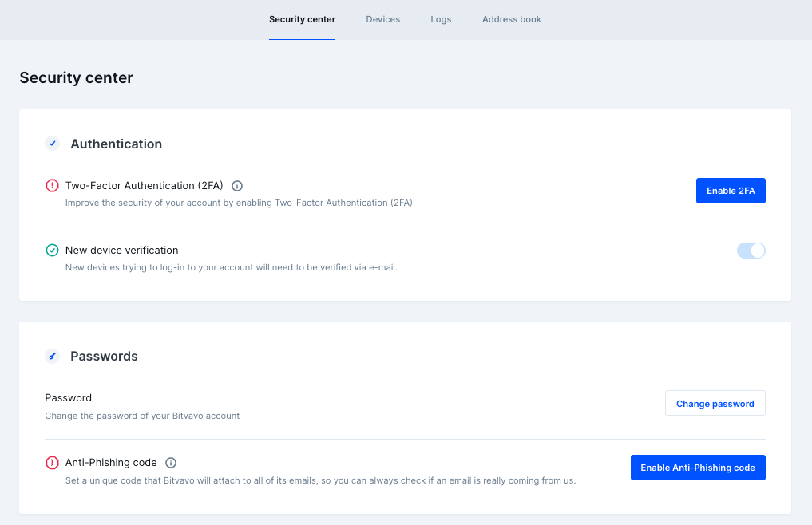Click the New device verification title

click(121, 250)
